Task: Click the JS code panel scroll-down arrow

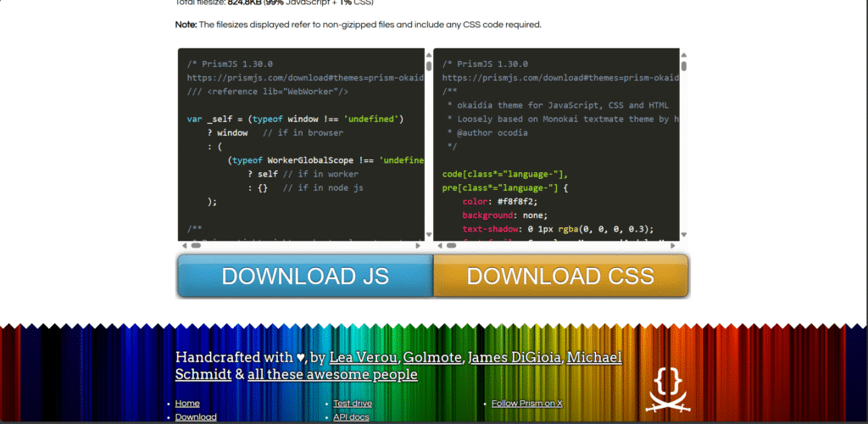Action: click(429, 235)
